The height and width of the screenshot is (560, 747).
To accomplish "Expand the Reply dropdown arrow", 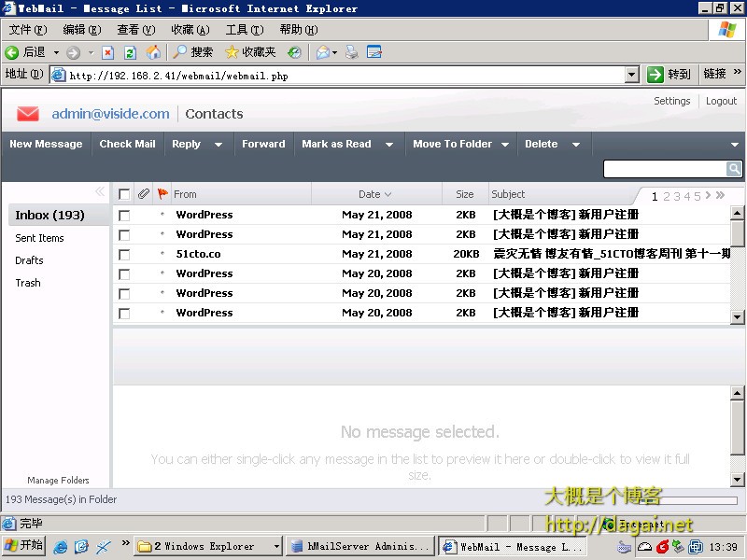I will coord(218,145).
